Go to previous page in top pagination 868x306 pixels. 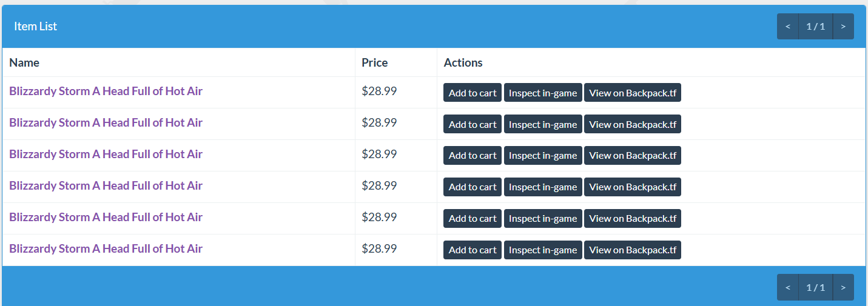[x=788, y=27]
